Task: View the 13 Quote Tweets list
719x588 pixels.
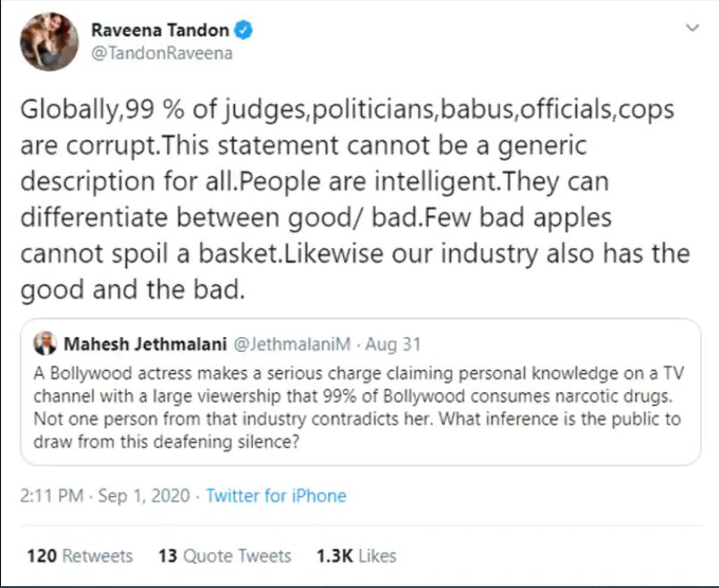Action: [225, 556]
